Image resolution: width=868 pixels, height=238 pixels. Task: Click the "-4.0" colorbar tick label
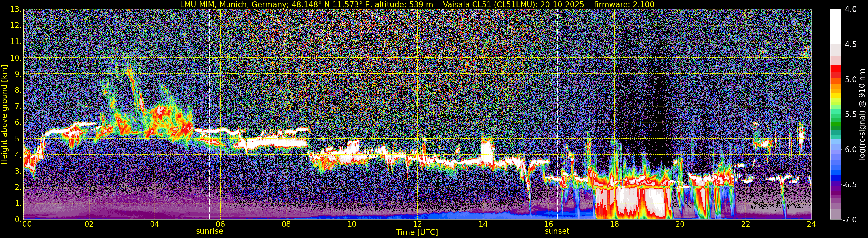[850, 10]
